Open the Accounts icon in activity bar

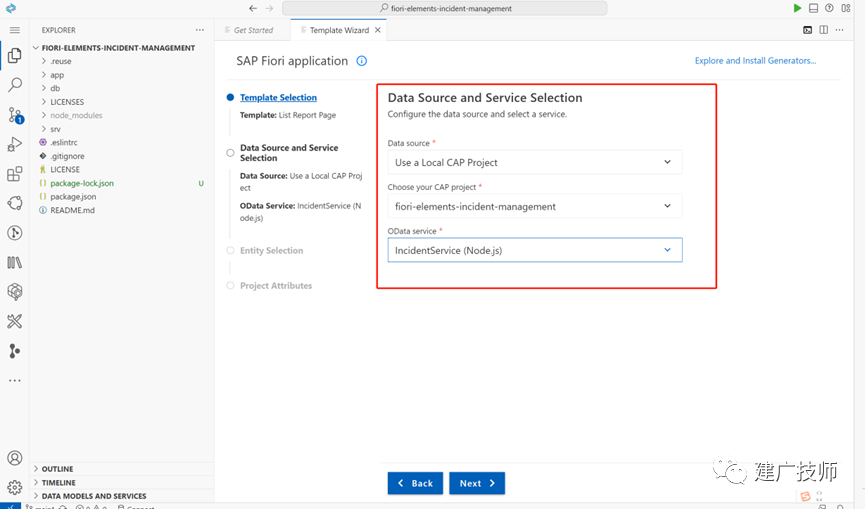15,458
